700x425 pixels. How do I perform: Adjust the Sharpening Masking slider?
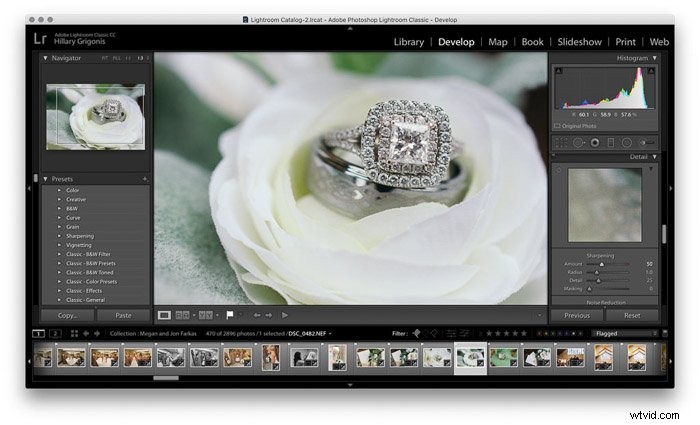pyautogui.click(x=589, y=289)
